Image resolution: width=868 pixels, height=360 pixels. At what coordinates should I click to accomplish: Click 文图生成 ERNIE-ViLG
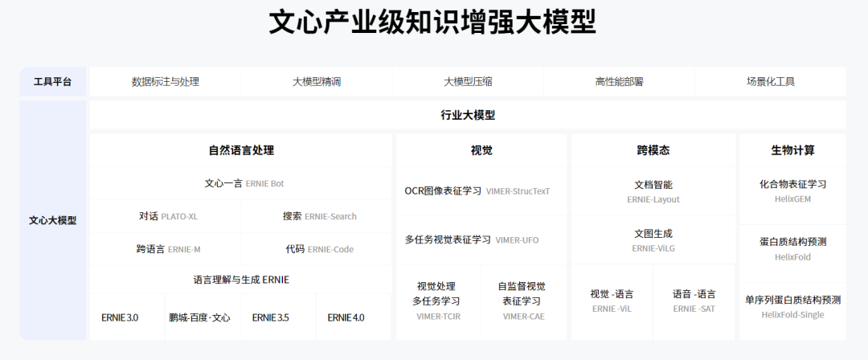point(653,239)
